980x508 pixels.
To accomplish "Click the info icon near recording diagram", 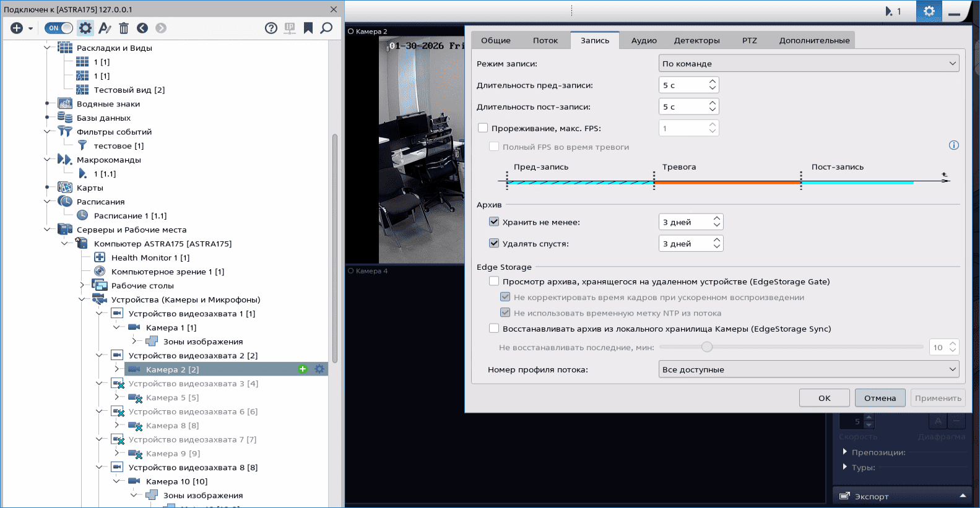I will click(953, 145).
